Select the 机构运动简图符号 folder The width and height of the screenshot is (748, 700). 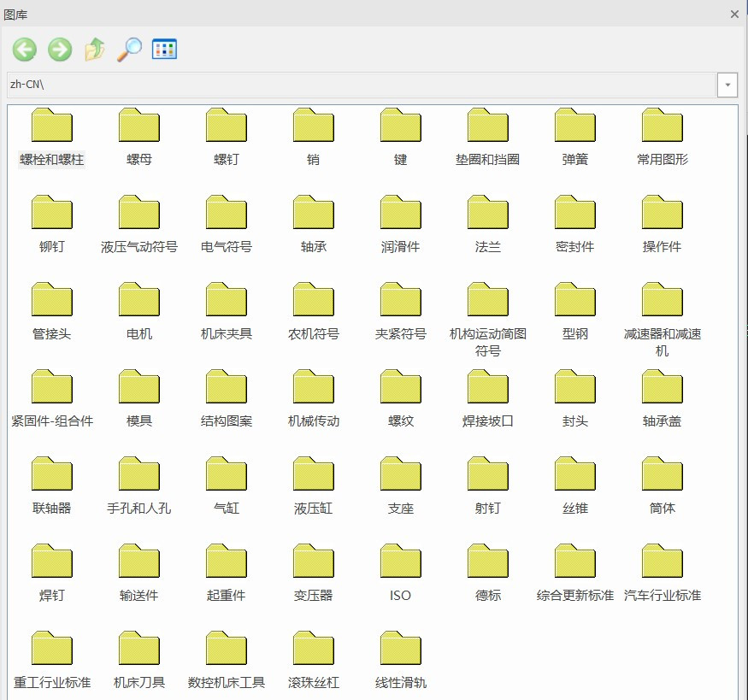click(x=488, y=301)
